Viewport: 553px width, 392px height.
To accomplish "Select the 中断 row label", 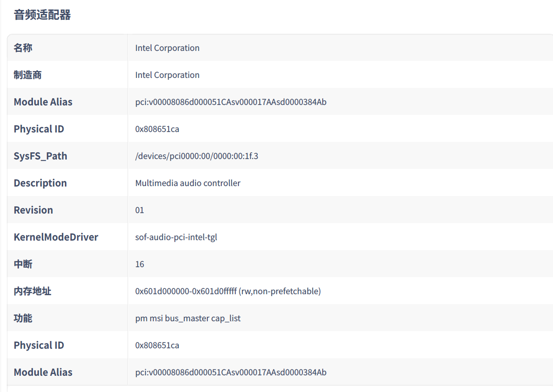I will (x=23, y=264).
